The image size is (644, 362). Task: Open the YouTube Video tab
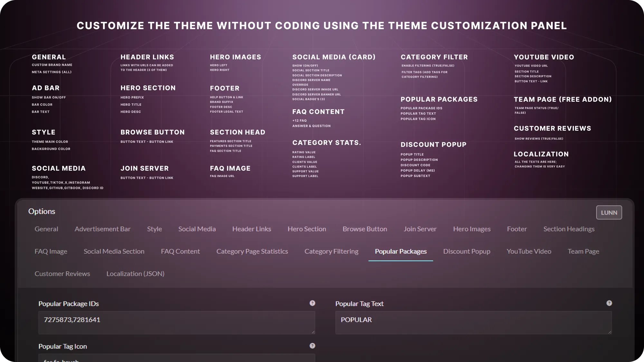[529, 251]
